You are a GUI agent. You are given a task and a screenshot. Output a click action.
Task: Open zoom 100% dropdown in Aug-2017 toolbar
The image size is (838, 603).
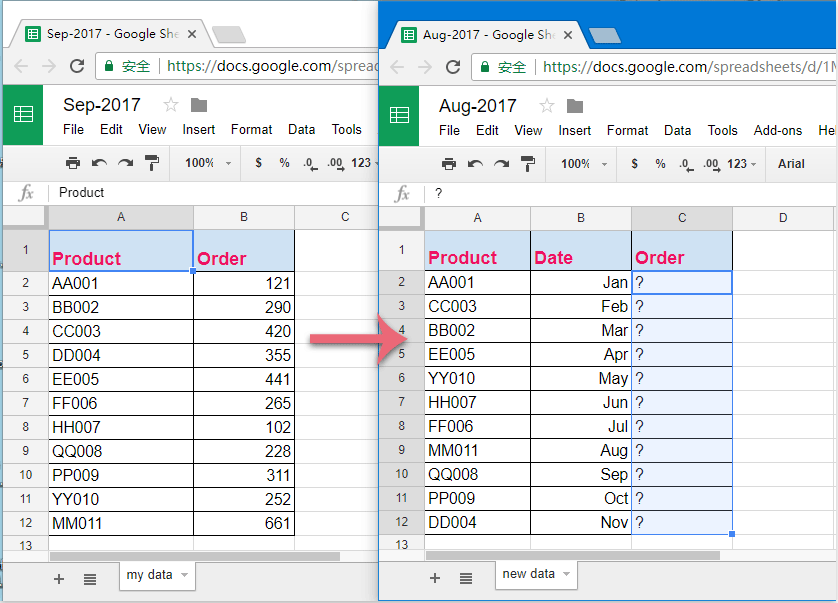tap(580, 163)
